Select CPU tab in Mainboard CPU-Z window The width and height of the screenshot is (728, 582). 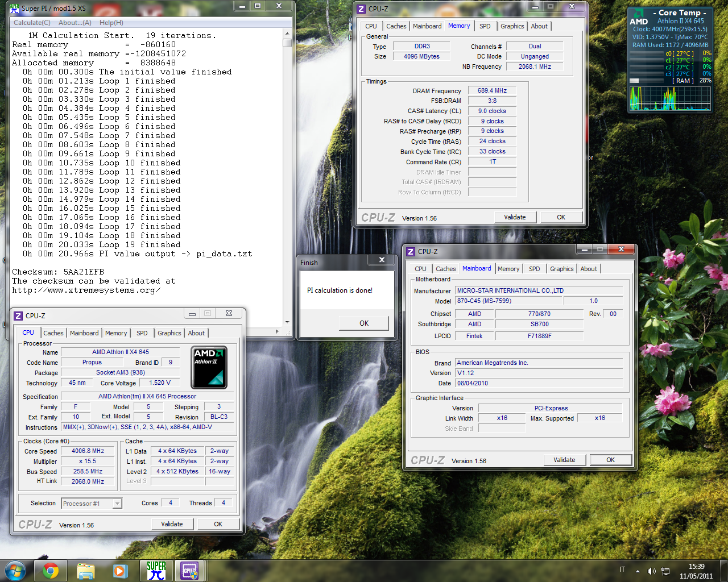tap(420, 269)
